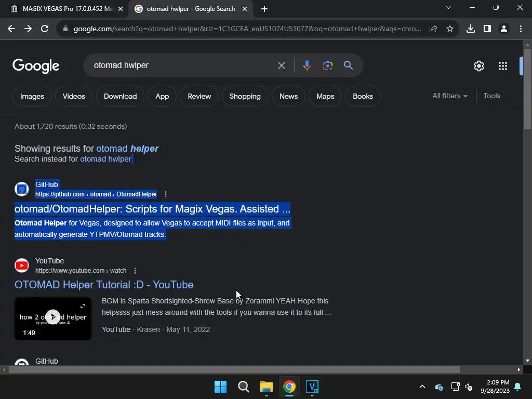Click the YouTube favicon of second result
Image resolution: width=532 pixels, height=399 pixels.
pos(22,265)
